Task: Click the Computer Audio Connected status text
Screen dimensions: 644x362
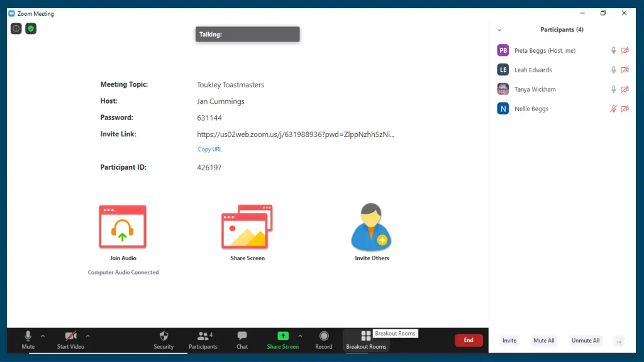Action: tap(123, 272)
